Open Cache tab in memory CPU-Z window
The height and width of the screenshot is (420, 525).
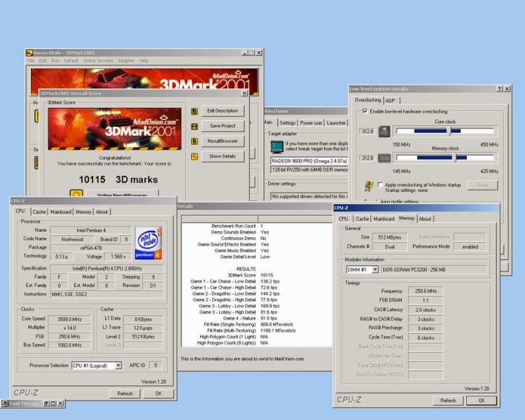(363, 218)
